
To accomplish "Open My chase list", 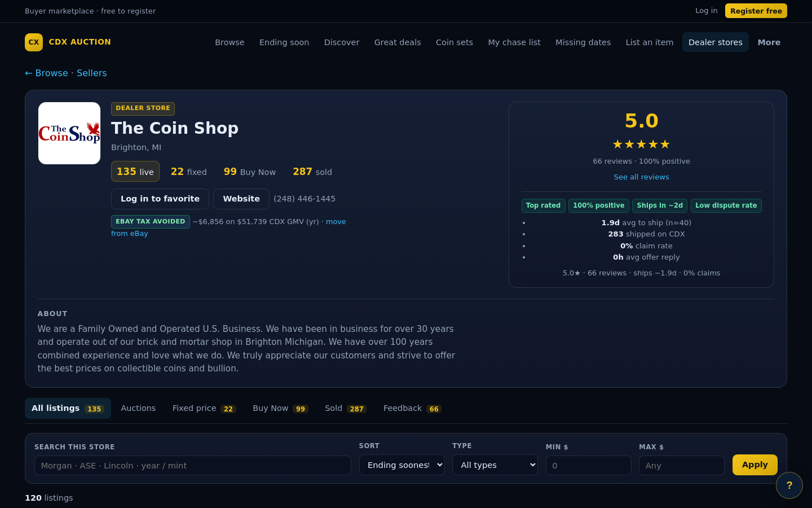I will pos(514,42).
